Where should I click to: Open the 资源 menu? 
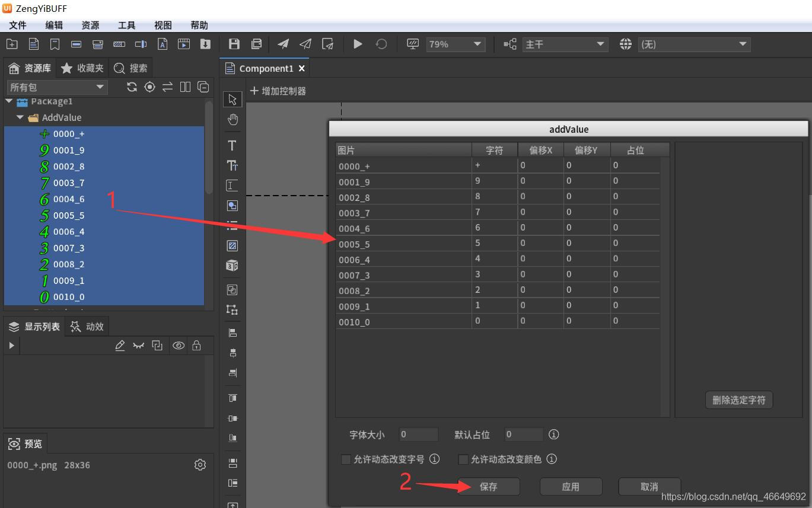click(x=90, y=25)
